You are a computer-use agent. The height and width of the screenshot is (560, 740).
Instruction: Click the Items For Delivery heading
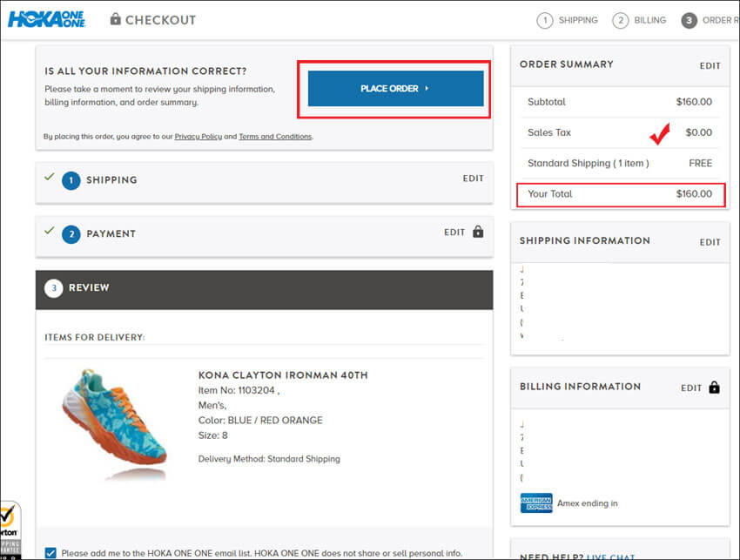[x=94, y=338]
